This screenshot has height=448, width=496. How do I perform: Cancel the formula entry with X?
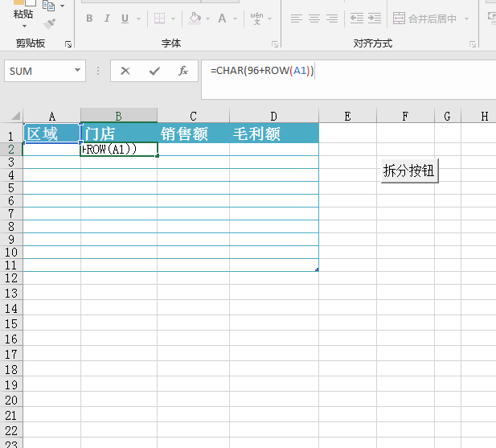125,71
